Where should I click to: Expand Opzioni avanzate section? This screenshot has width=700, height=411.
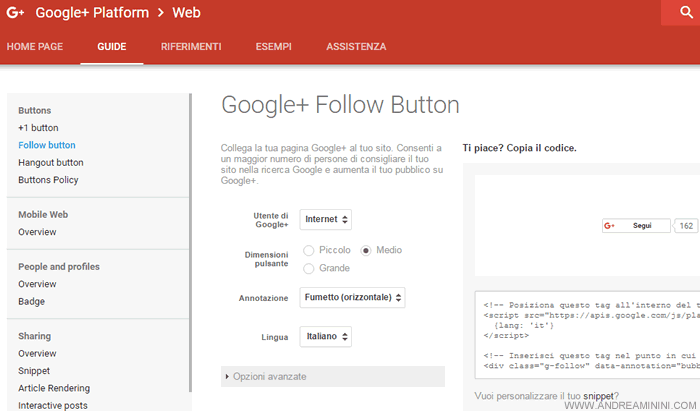click(x=333, y=377)
